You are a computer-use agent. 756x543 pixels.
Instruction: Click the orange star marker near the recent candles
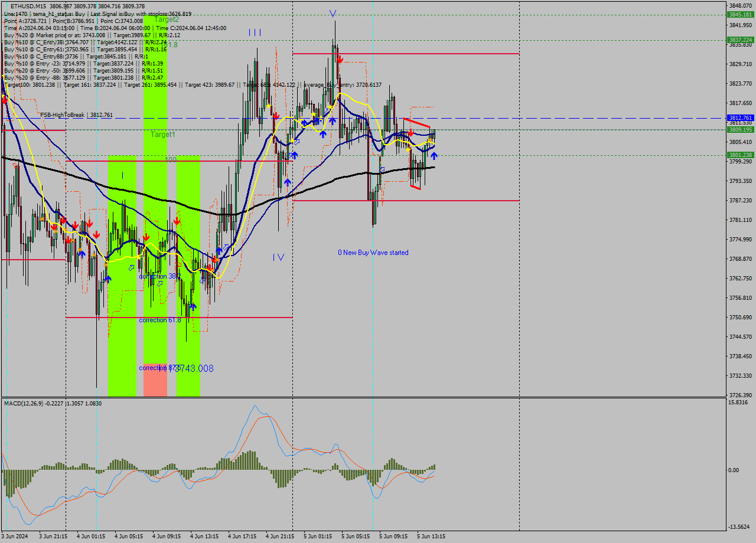point(429,139)
